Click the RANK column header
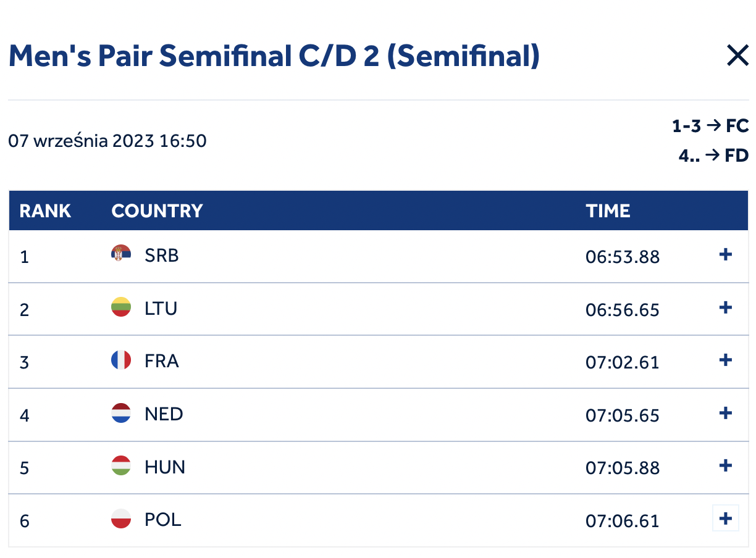756x558 pixels. (45, 211)
